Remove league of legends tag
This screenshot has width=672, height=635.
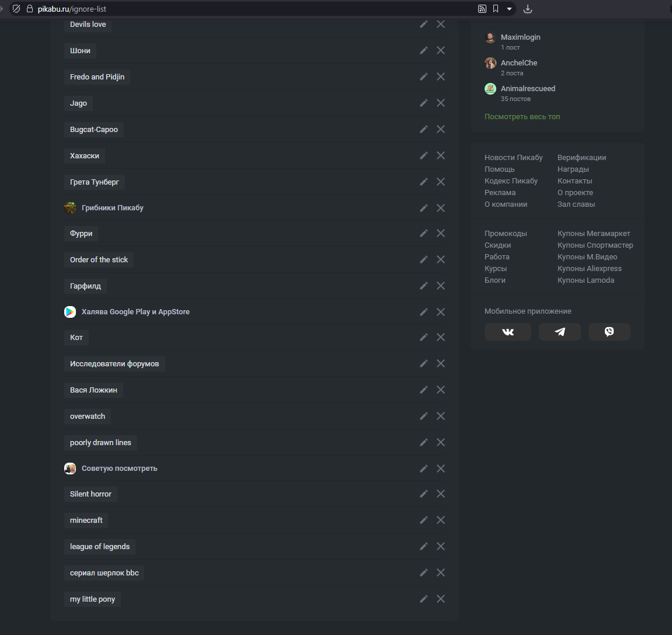click(441, 546)
